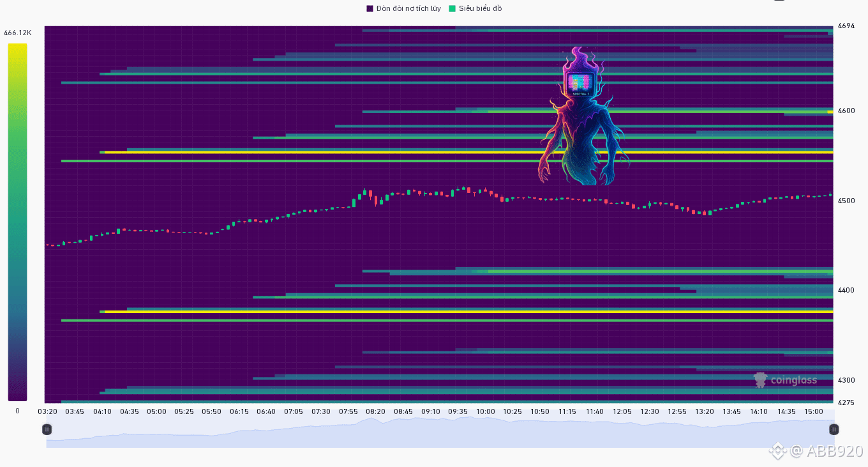Screen dimensions: 868x467
Task: Click the bright yellow liquidation band below 4400
Action: (x=468, y=311)
